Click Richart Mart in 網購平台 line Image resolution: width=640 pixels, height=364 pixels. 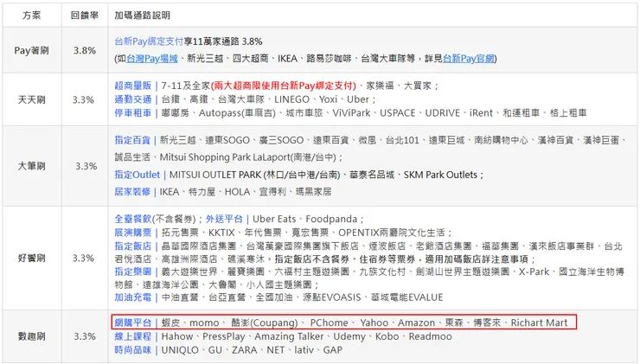tap(539, 322)
